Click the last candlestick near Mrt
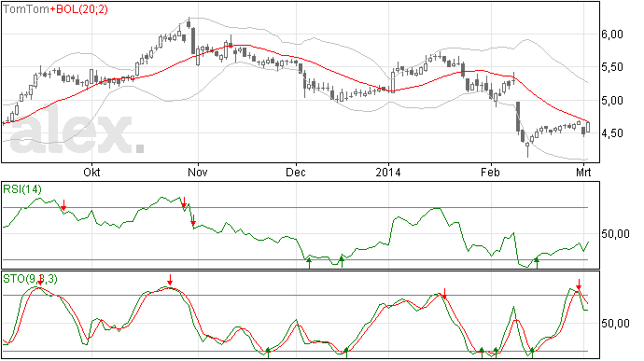Screen dimensions: 644x361 pos(588,127)
